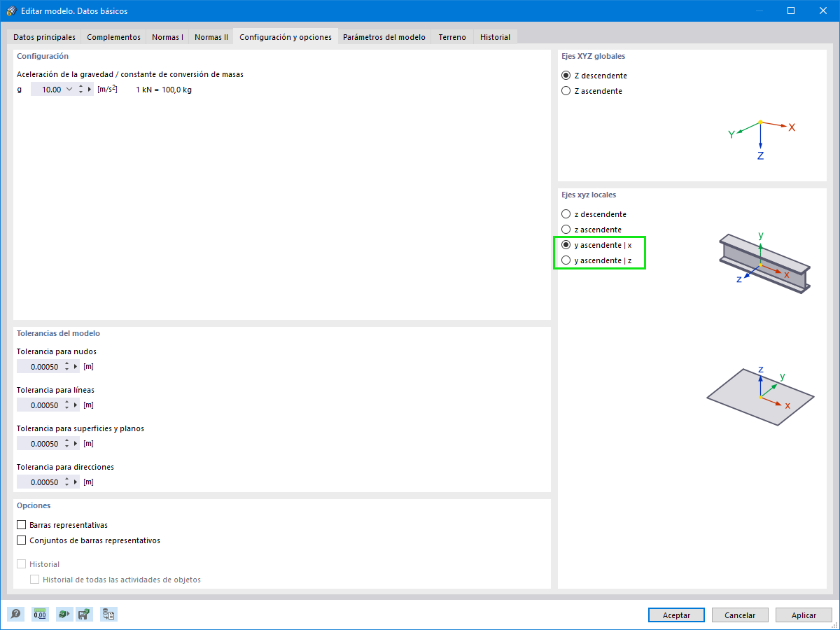Switch to Datos principales tab
Viewport: 840px width, 630px height.
point(44,37)
